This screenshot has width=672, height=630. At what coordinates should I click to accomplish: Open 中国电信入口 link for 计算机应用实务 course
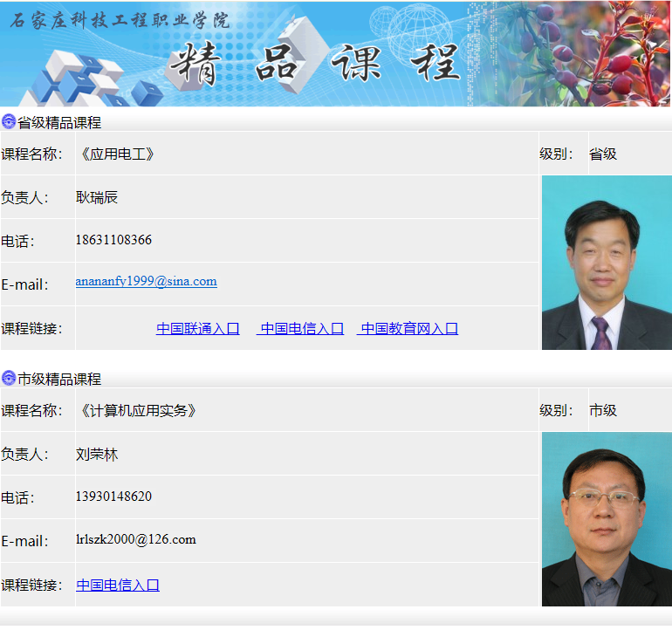pos(118,585)
